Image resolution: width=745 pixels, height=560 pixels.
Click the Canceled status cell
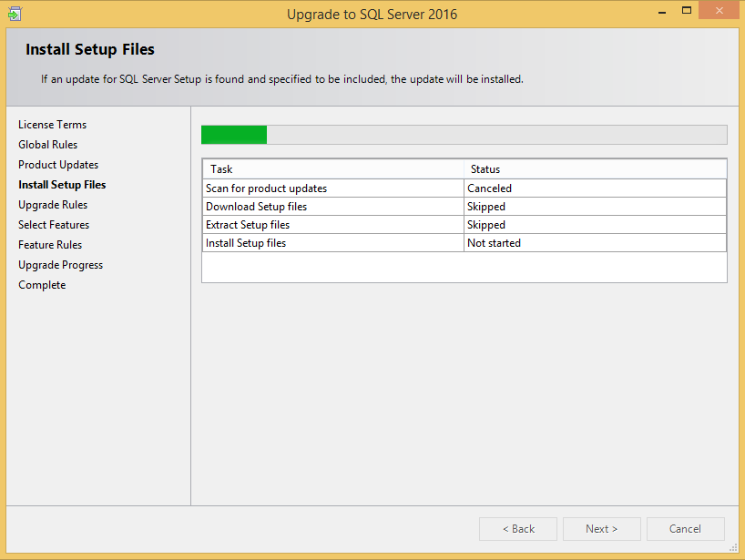tap(595, 188)
